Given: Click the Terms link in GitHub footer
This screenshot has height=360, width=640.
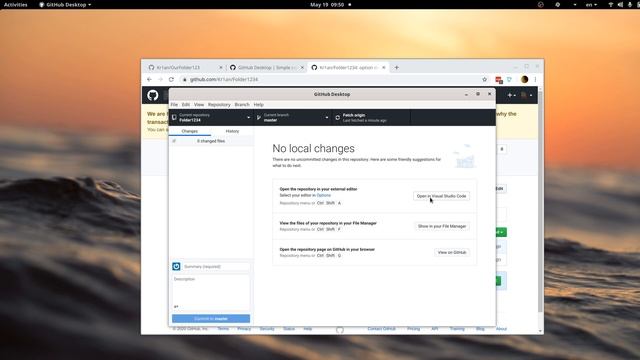Looking at the screenshot, I should (223, 329).
